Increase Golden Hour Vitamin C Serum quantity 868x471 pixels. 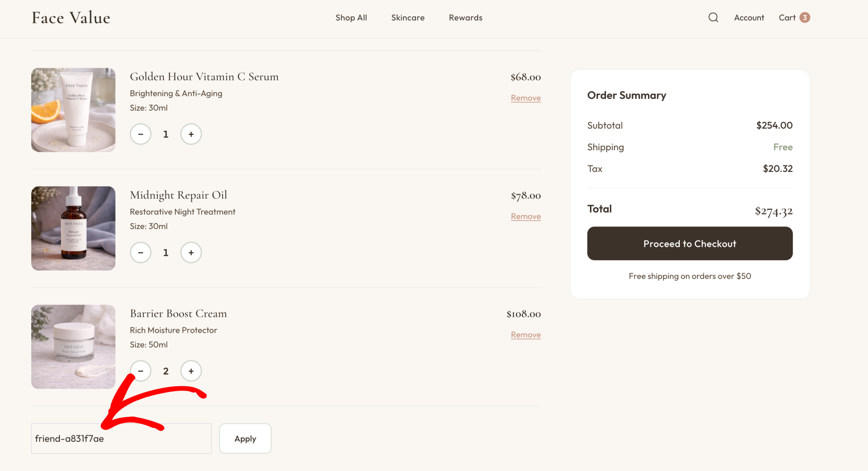[x=191, y=134]
